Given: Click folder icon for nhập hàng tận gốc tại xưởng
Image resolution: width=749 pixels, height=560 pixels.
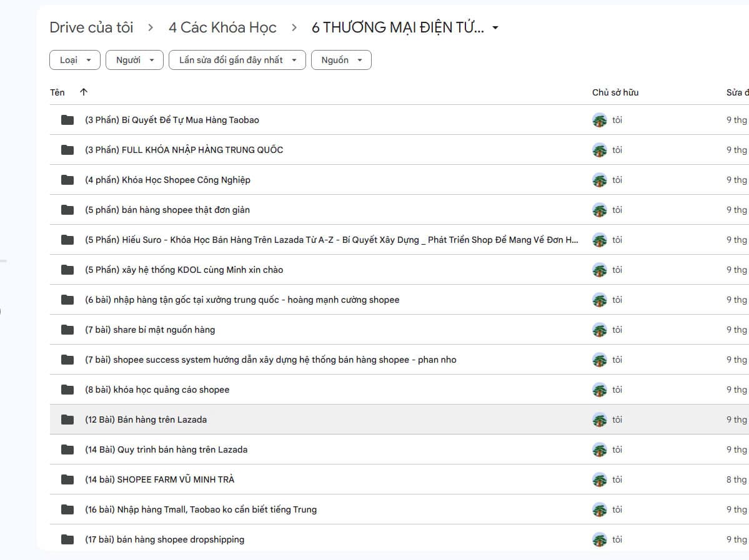Looking at the screenshot, I should pos(67,300).
